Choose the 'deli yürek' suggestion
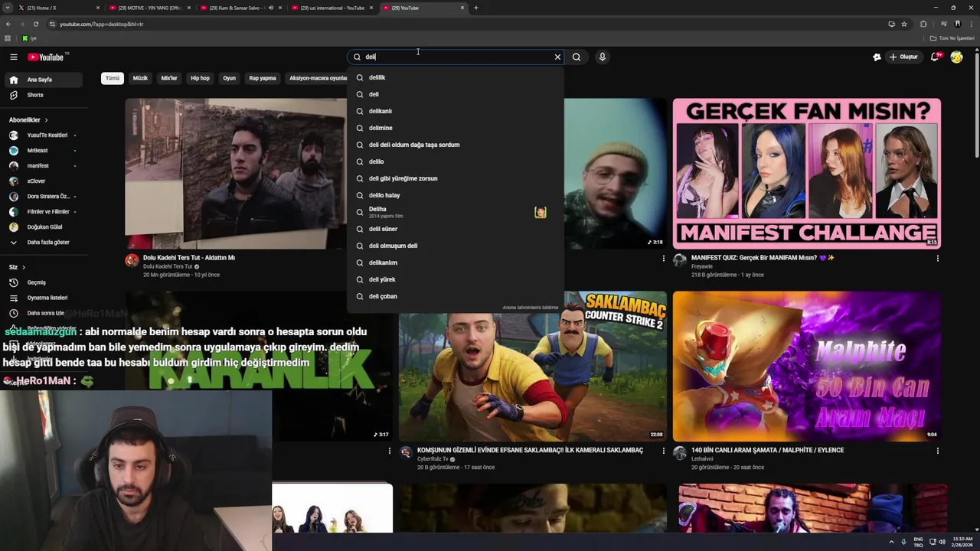 [x=456, y=279]
